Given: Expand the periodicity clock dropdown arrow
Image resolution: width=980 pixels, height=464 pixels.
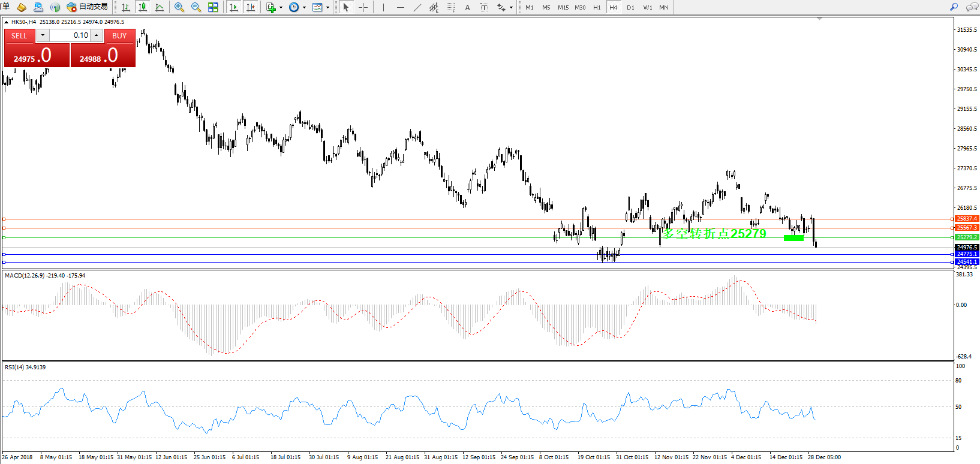Looking at the screenshot, I should click(304, 8).
